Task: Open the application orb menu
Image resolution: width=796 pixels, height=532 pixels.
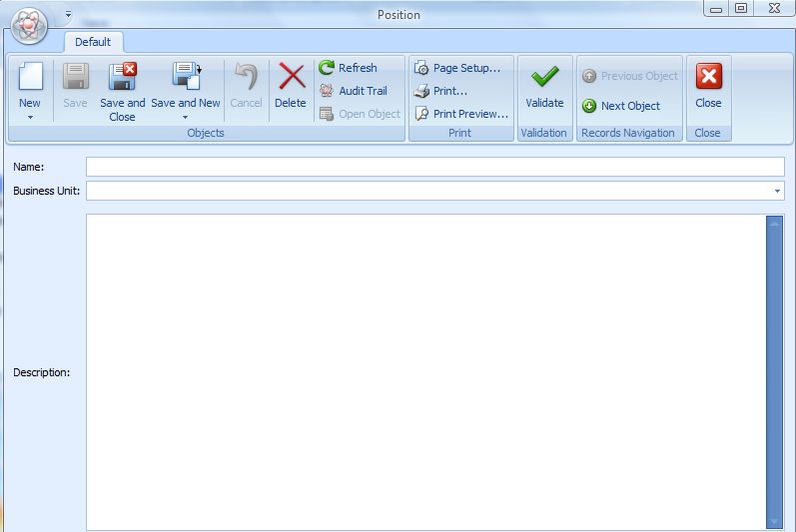Action: pyautogui.click(x=29, y=25)
